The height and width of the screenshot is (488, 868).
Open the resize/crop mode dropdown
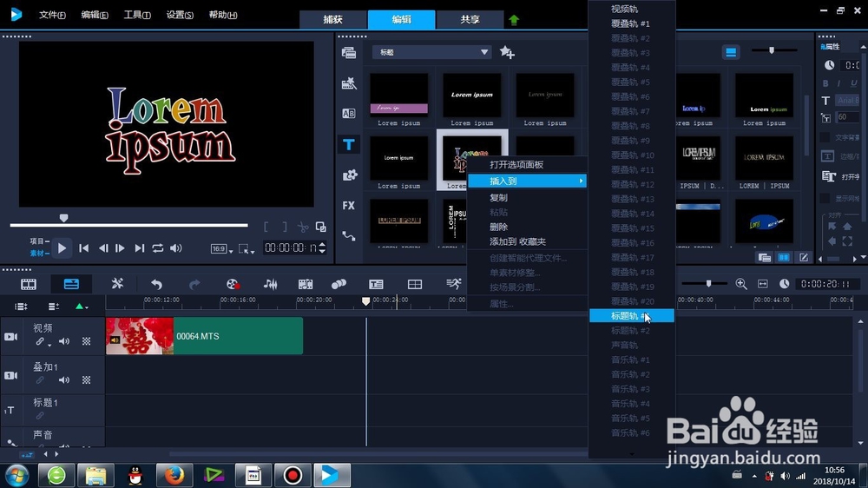[246, 249]
